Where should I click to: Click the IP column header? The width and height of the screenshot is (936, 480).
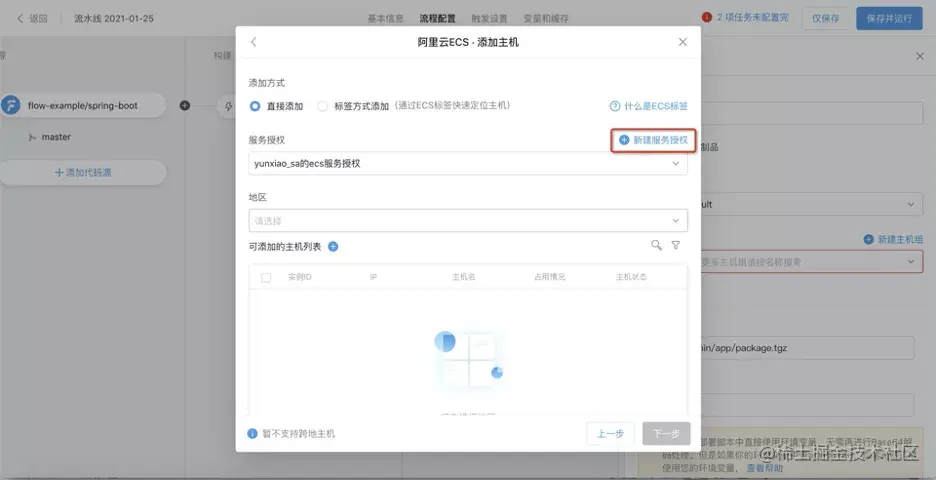(373, 277)
